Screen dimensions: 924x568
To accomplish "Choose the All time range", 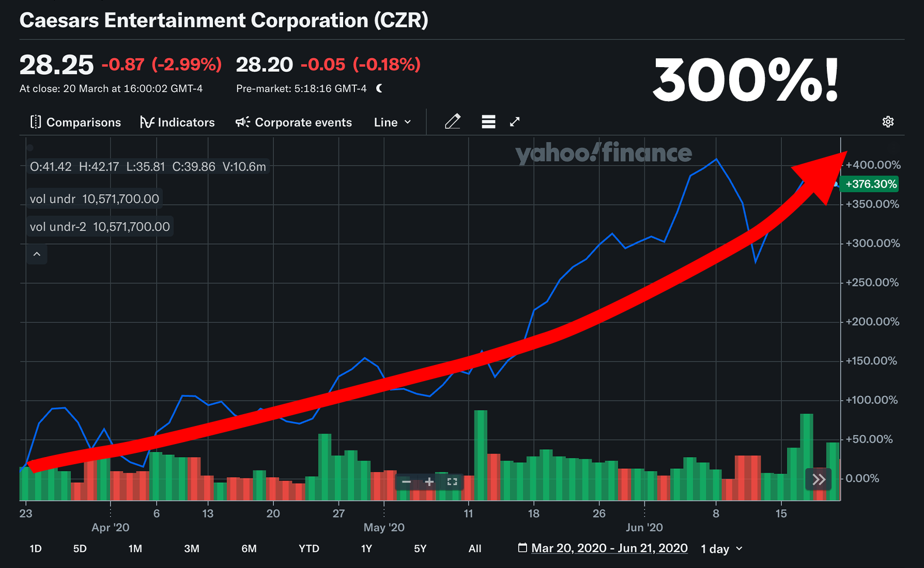I will pos(475,549).
